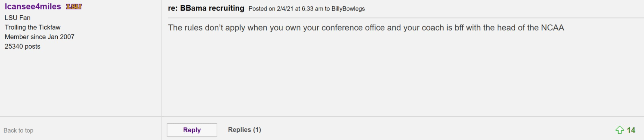Click the "25340 posts" count text
Image resolution: width=644 pixels, height=140 pixels.
point(23,46)
